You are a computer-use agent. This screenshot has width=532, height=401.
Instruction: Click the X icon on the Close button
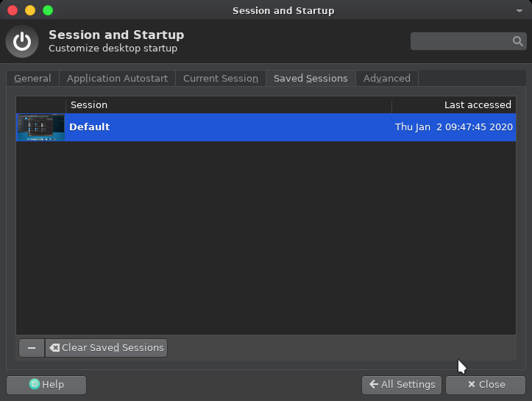472,384
